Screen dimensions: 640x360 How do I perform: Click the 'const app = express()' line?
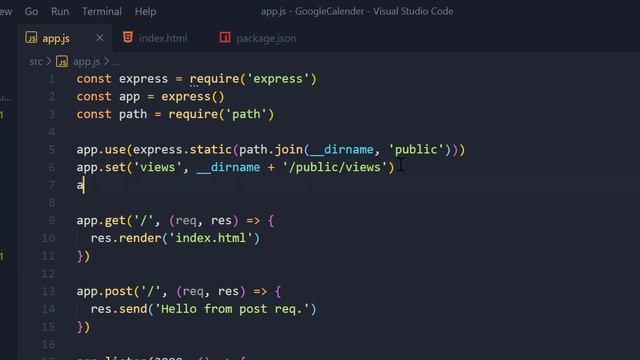150,97
